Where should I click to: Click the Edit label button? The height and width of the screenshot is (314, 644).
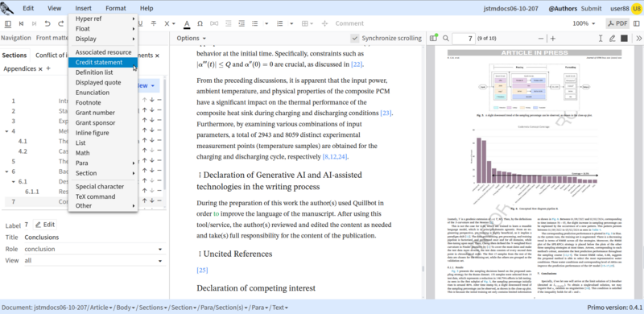(x=45, y=225)
